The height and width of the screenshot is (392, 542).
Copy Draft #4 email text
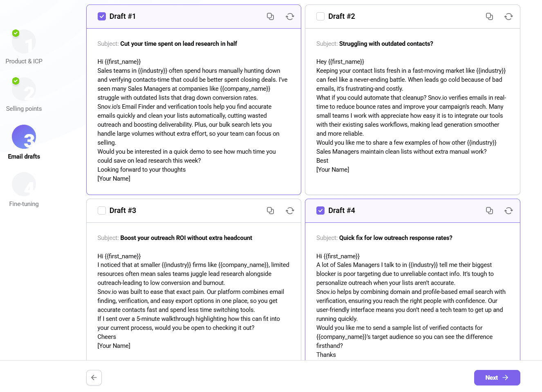pos(489,211)
